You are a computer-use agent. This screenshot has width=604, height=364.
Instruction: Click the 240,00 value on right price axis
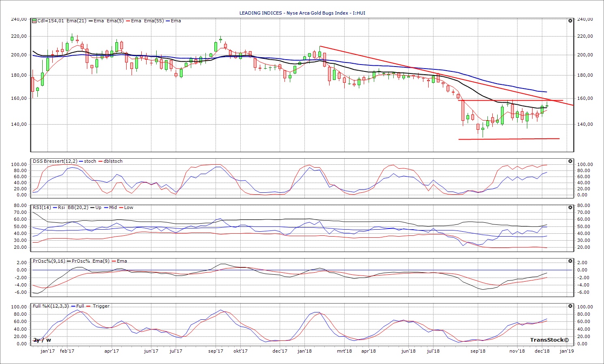click(x=585, y=19)
